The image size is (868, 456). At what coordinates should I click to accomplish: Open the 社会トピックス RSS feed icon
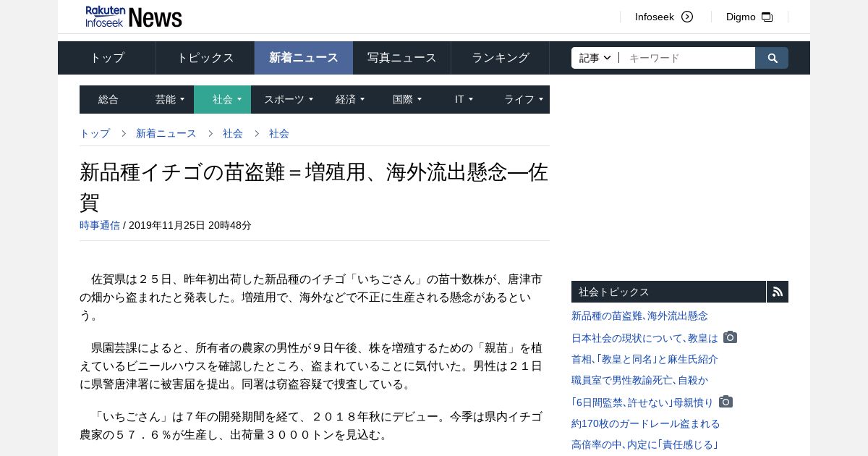tap(778, 292)
